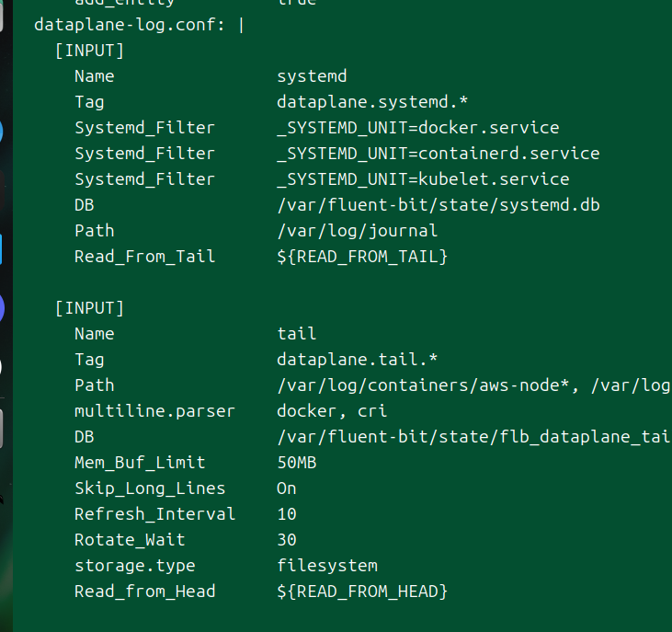The width and height of the screenshot is (672, 632).
Task: Click the light-blue round dock icon sliver
Action: coord(1,132)
